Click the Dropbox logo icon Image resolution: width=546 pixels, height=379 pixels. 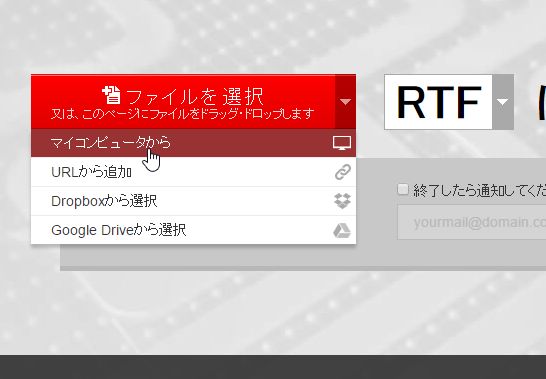342,201
